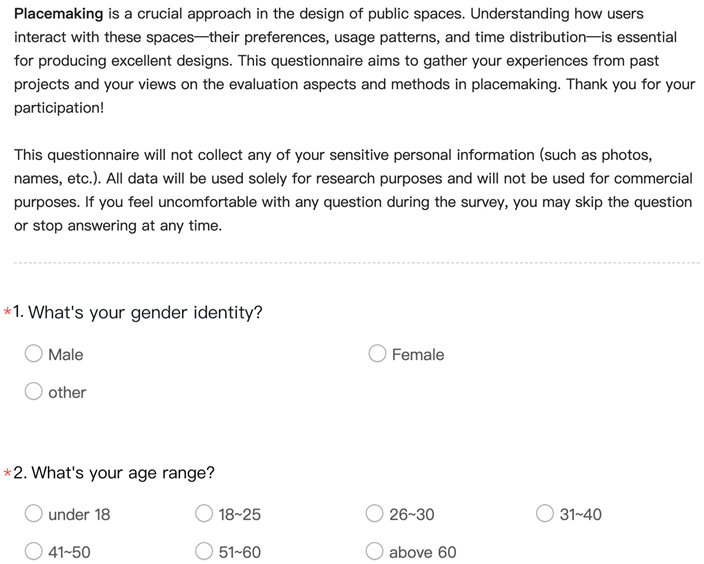
Task: Click the bold 'Placemaking' word
Action: (59, 14)
